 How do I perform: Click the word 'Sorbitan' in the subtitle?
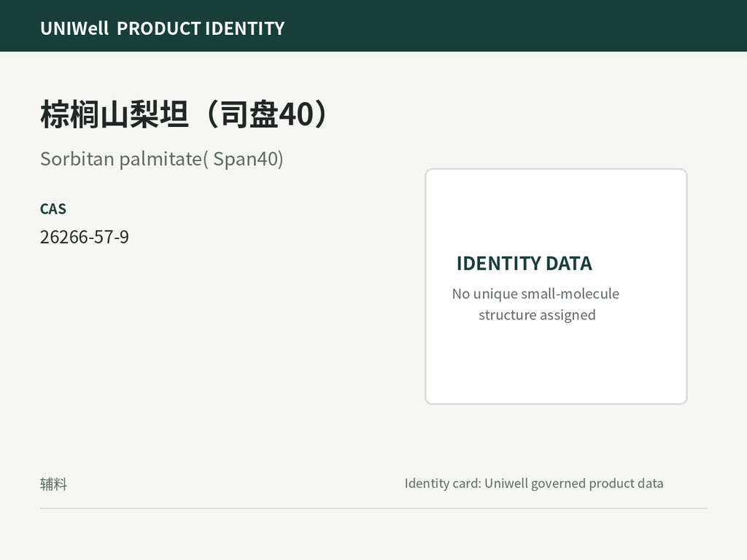[77, 159]
